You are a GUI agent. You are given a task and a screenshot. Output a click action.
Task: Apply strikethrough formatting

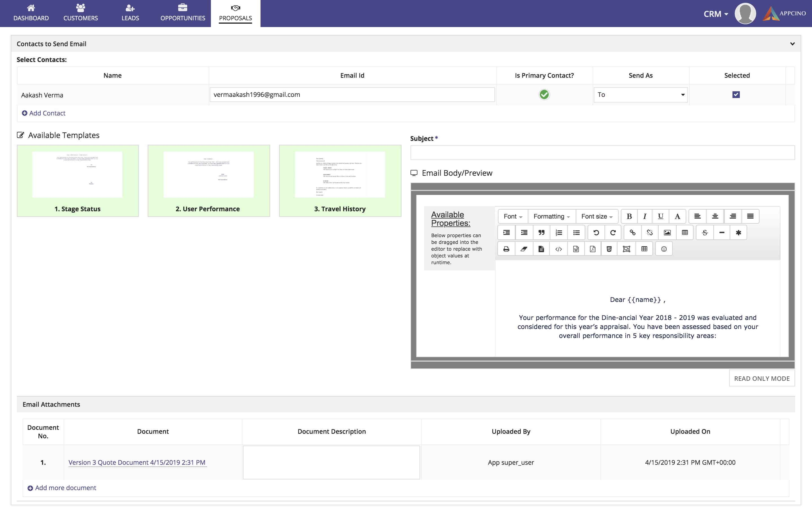(x=705, y=232)
